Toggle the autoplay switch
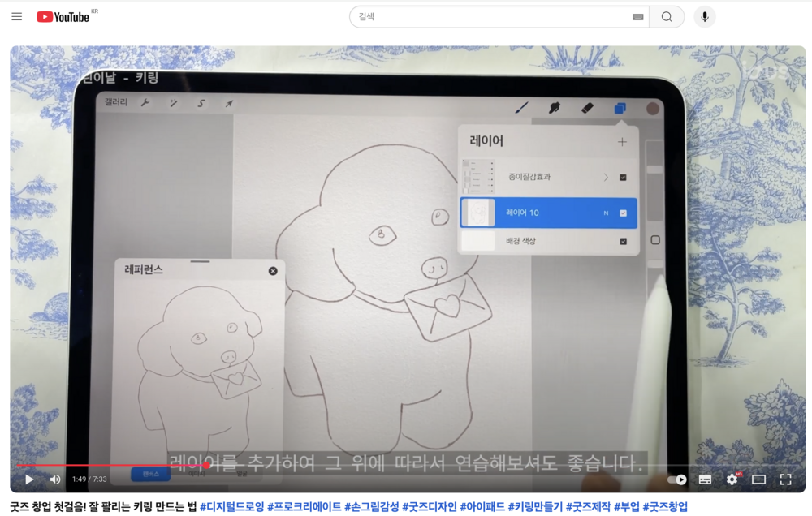The height and width of the screenshot is (516, 812). pos(676,479)
